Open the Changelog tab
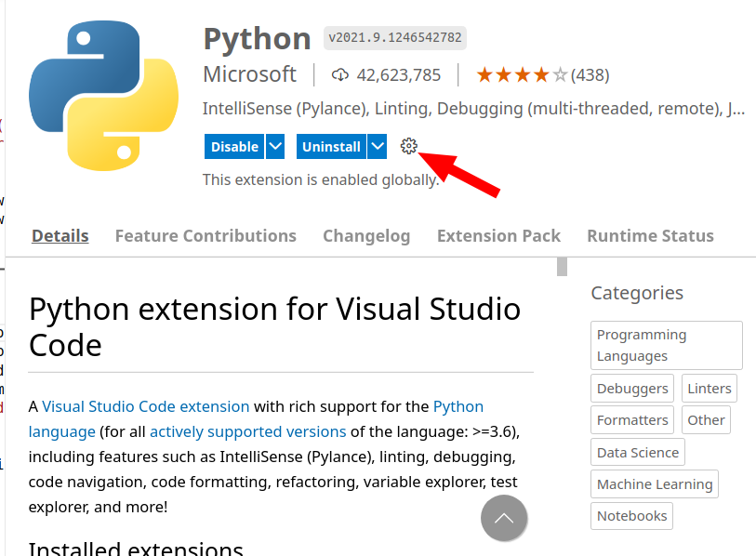The image size is (756, 556). 366,236
